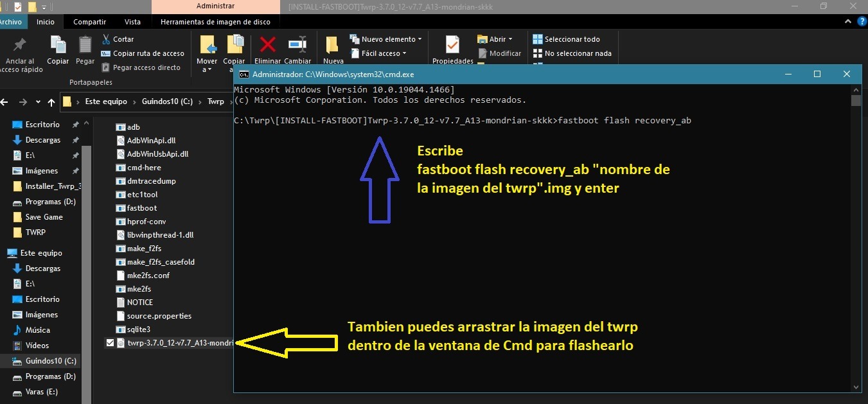Click Cortar scissors command
This screenshot has width=868, height=404.
point(118,39)
